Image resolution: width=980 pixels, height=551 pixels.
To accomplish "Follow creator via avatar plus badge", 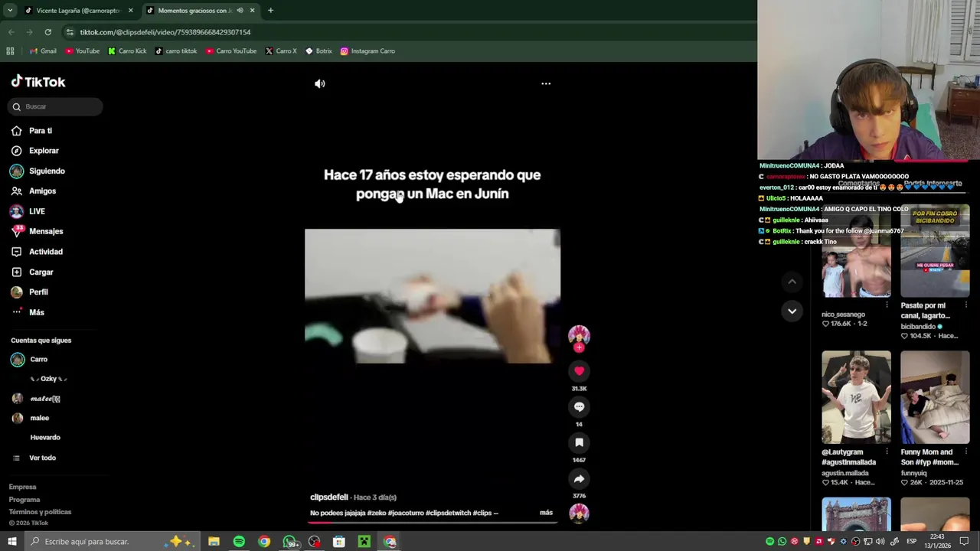I will (579, 347).
